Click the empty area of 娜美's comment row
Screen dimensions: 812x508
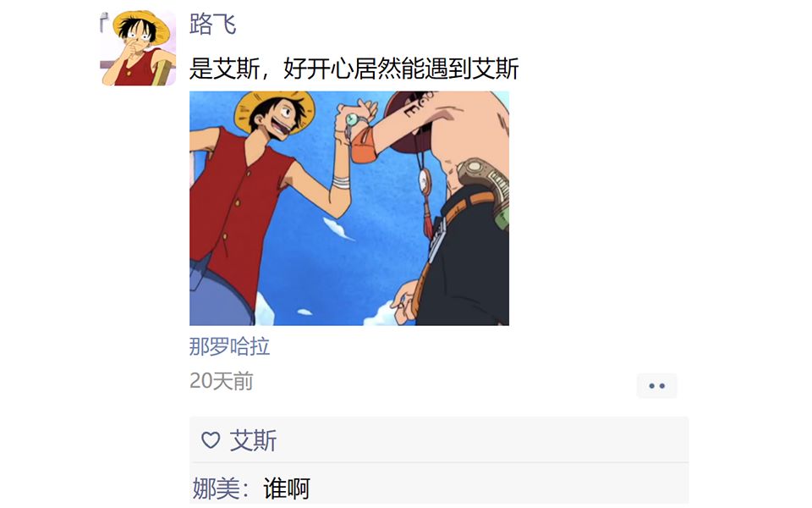pos(497,489)
